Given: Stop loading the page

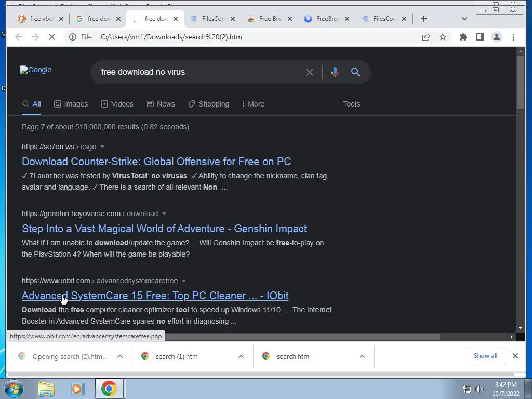Looking at the screenshot, I should point(51,37).
